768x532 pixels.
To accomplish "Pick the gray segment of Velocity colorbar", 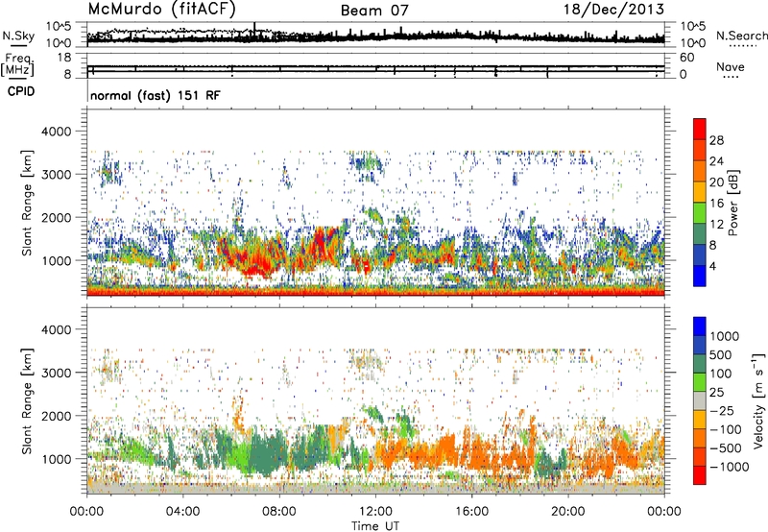I will pyautogui.click(x=700, y=400).
